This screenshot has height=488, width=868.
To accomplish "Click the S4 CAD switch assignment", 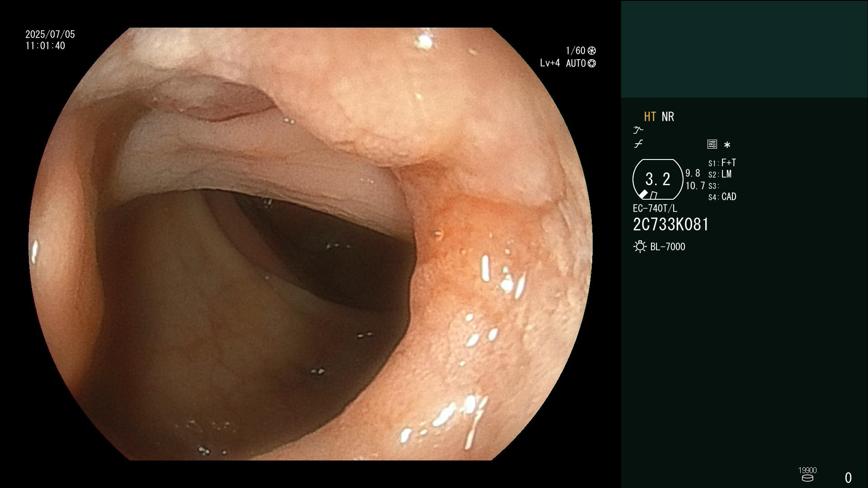I will point(722,197).
